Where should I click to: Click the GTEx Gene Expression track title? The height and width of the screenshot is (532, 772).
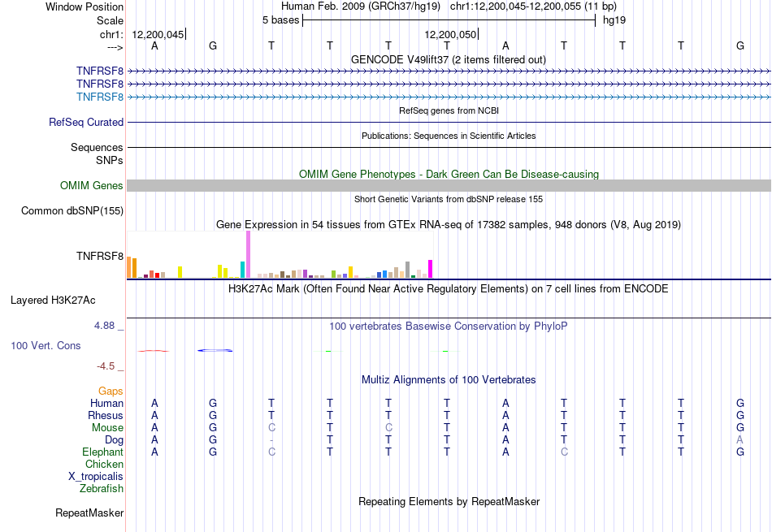tap(449, 224)
